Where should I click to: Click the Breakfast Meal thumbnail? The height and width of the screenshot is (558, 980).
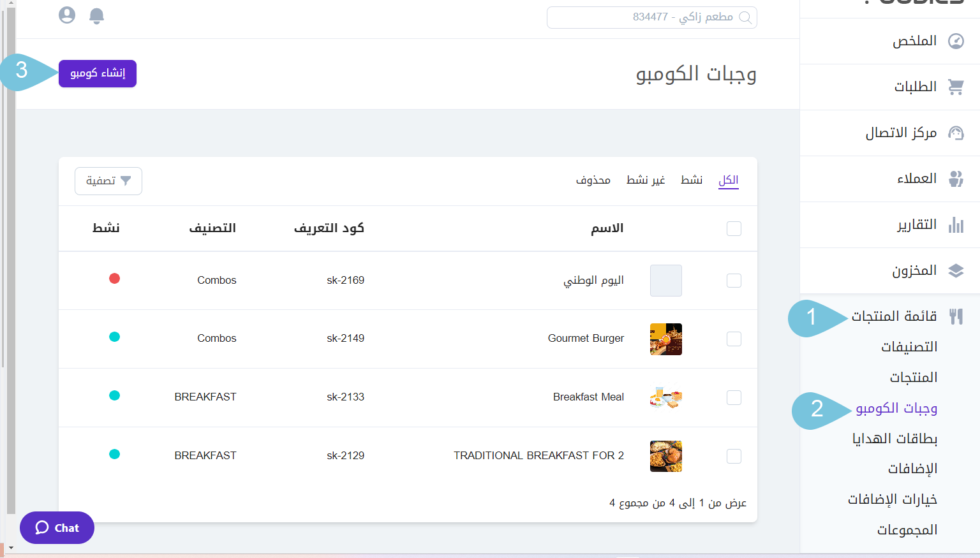(x=666, y=397)
